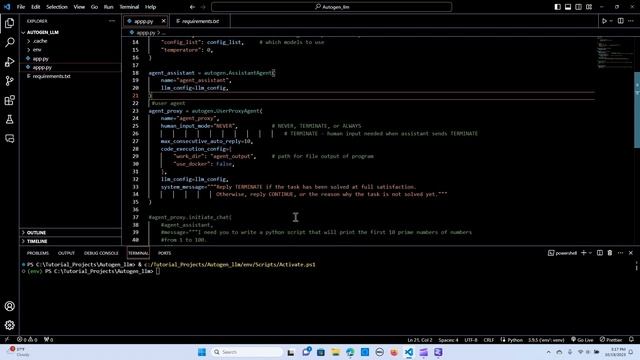
Task: Open the Help menu
Action: coord(151,7)
